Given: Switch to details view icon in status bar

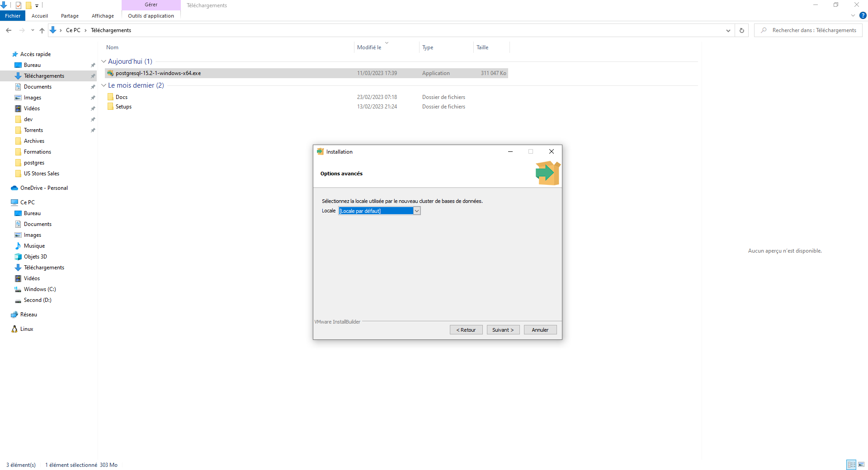Looking at the screenshot, I should click(x=851, y=465).
